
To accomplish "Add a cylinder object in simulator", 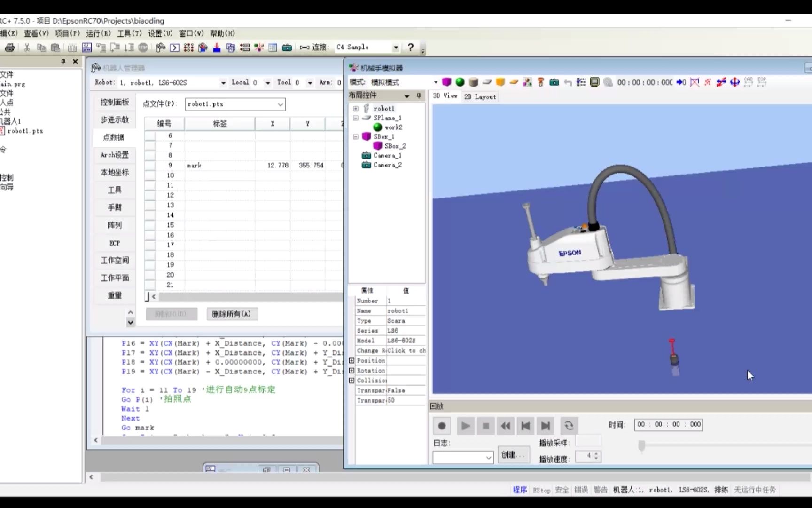I will [473, 82].
